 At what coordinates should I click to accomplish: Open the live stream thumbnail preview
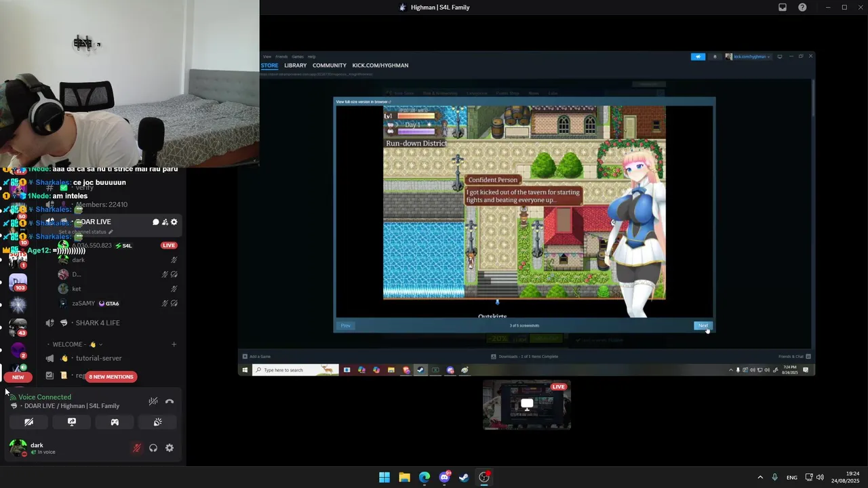pos(527,405)
